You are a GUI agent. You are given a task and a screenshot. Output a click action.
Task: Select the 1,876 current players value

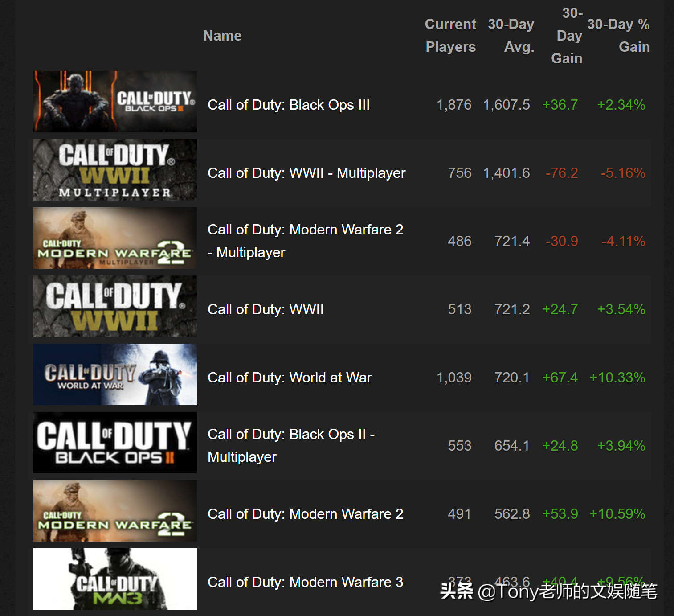454,105
